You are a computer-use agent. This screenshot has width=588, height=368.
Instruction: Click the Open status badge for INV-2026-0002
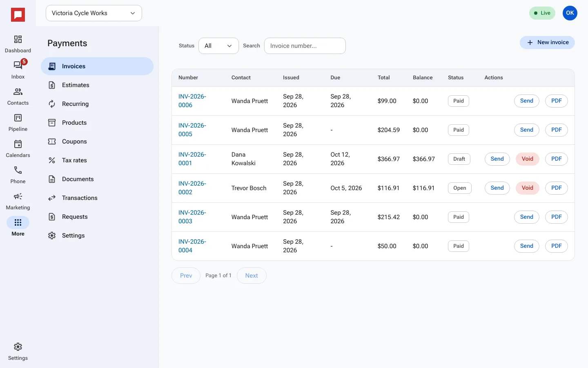tap(460, 188)
